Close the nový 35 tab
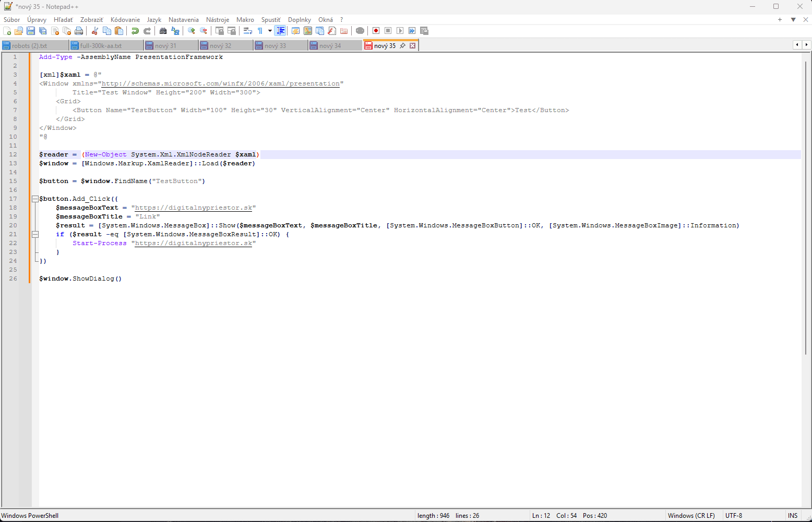Image resolution: width=812 pixels, height=522 pixels. 412,46
